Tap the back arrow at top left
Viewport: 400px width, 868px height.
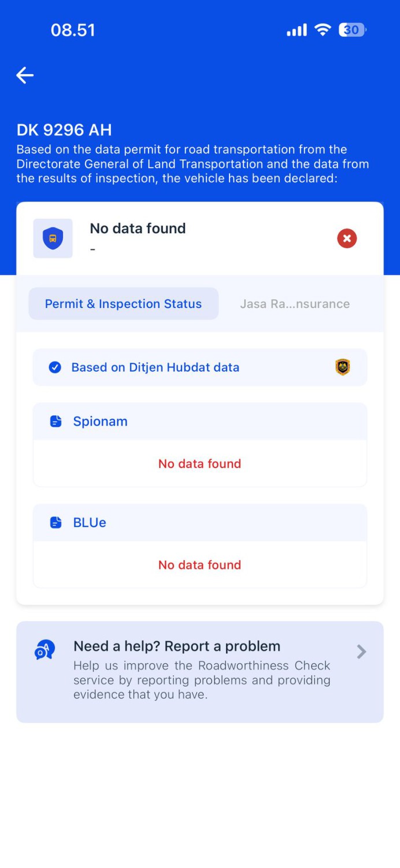[x=24, y=75]
